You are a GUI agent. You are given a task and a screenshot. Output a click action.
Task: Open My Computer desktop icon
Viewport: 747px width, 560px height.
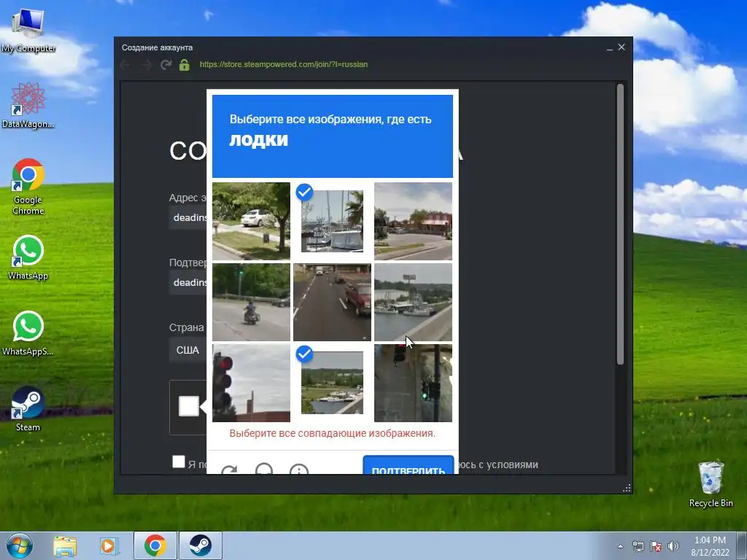point(28,29)
